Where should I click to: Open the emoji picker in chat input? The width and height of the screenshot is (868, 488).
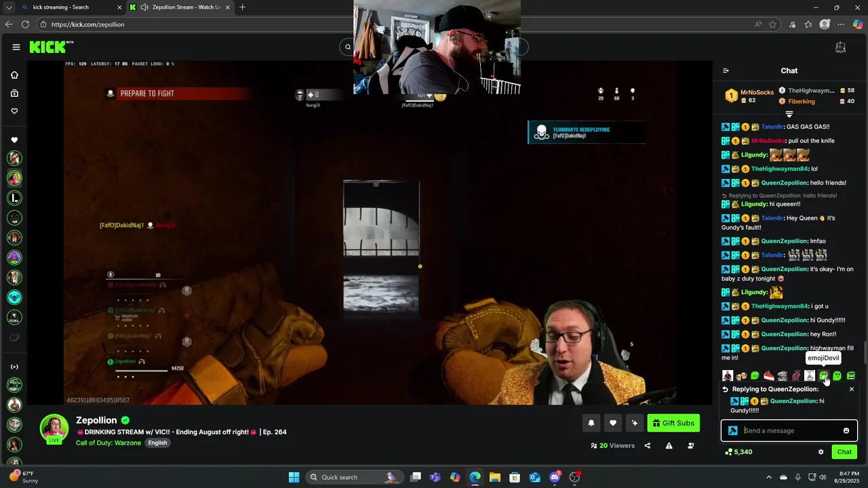pyautogui.click(x=846, y=430)
